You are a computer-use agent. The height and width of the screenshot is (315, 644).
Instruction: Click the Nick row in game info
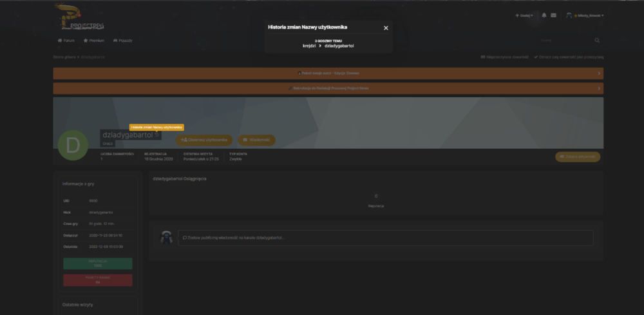coord(98,213)
